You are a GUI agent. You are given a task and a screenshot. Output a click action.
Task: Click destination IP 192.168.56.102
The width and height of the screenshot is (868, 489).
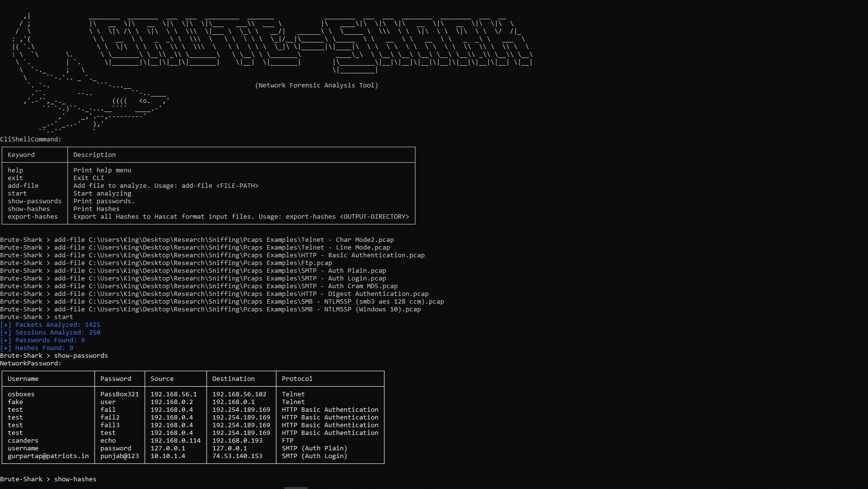click(x=239, y=394)
